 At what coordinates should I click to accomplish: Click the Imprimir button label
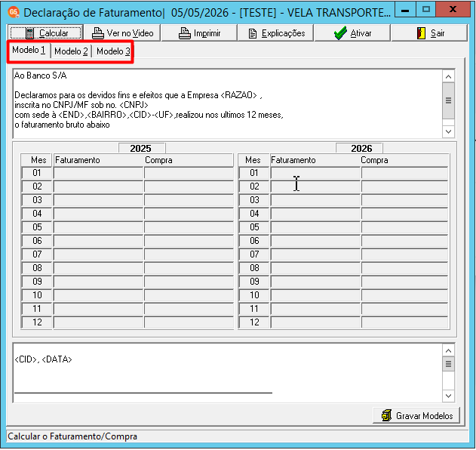coord(207,33)
